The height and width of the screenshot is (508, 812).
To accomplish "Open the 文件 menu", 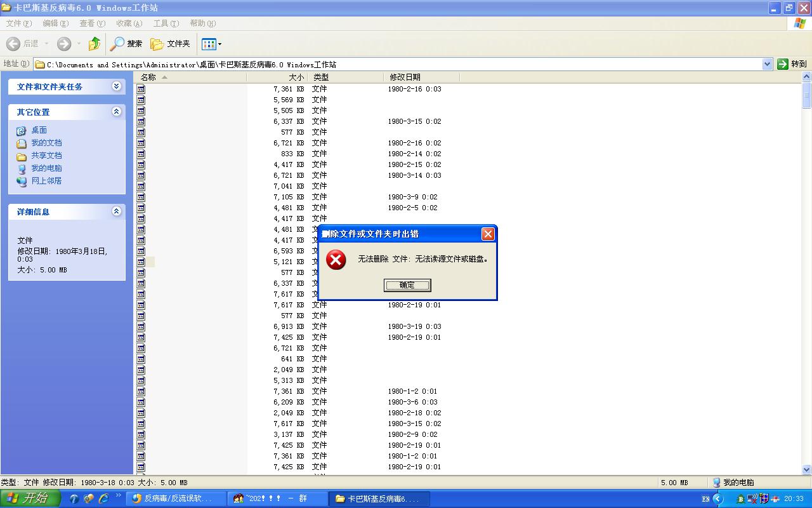I will point(18,23).
